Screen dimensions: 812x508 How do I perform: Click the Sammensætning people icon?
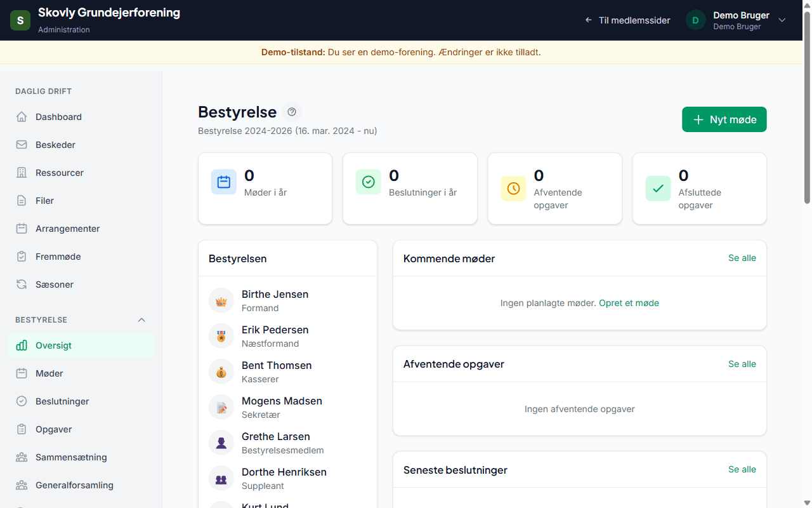22,457
